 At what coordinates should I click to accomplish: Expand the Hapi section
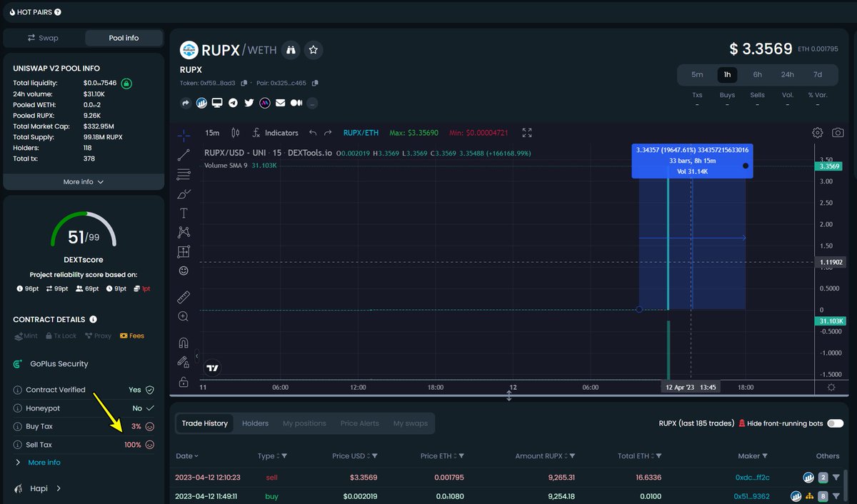click(37, 489)
